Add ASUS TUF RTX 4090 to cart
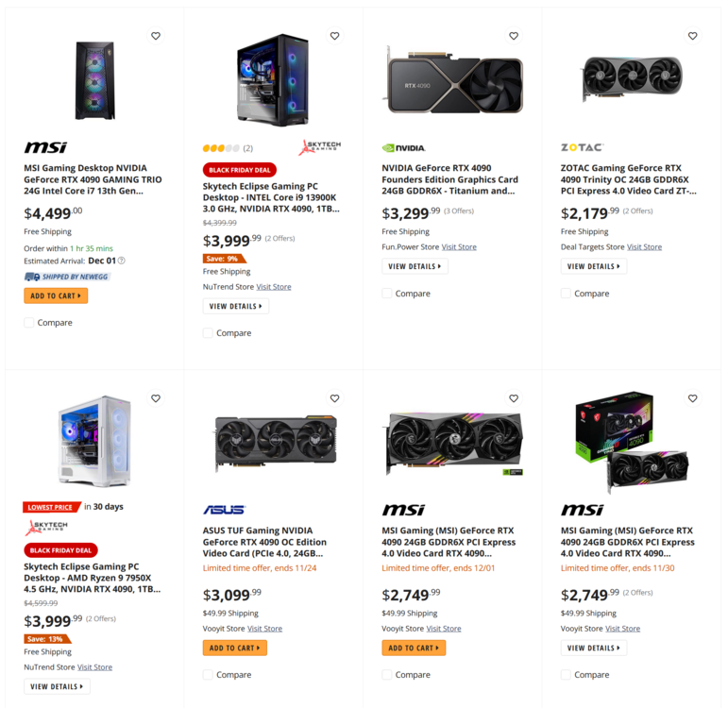Image resolution: width=728 pixels, height=708 pixels. click(234, 648)
